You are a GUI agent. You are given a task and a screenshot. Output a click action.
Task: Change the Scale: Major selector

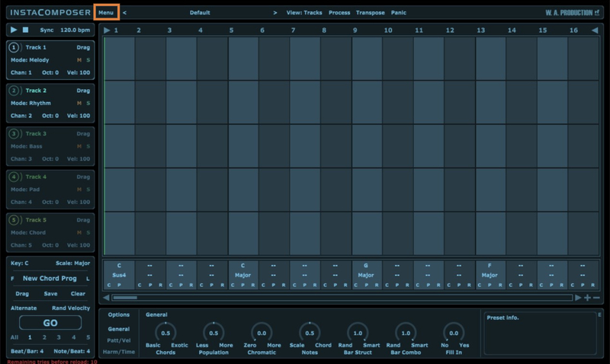click(72, 263)
